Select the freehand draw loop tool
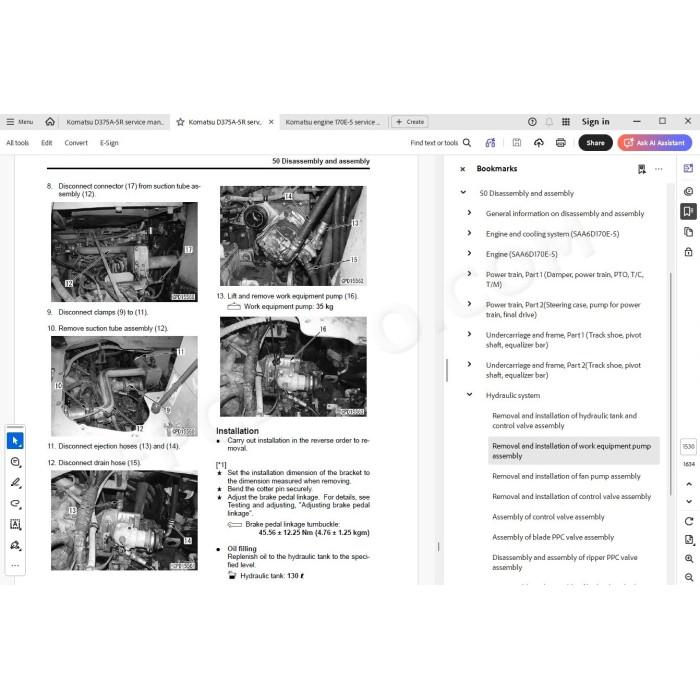 click(x=15, y=504)
